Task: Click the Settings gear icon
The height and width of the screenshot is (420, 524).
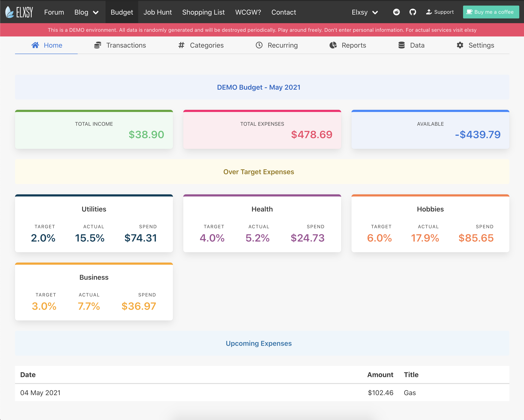Action: [x=460, y=45]
